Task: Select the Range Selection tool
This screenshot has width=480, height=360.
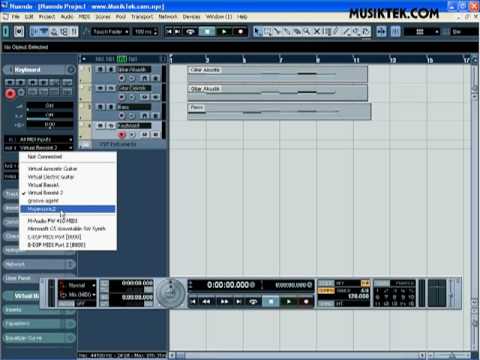Action: click(267, 31)
